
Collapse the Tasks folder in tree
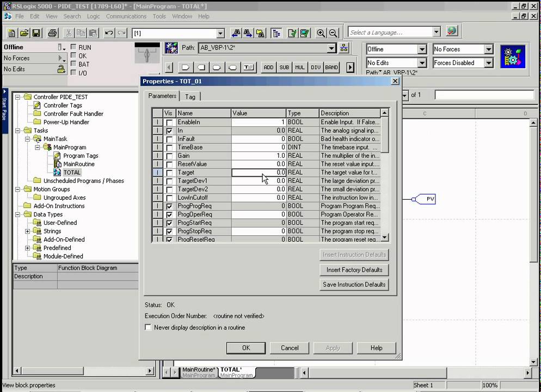point(17,131)
